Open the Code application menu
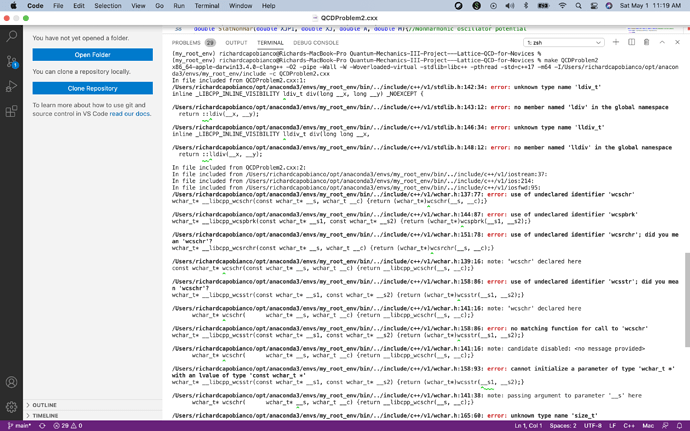The height and width of the screenshot is (431, 690). point(35,6)
